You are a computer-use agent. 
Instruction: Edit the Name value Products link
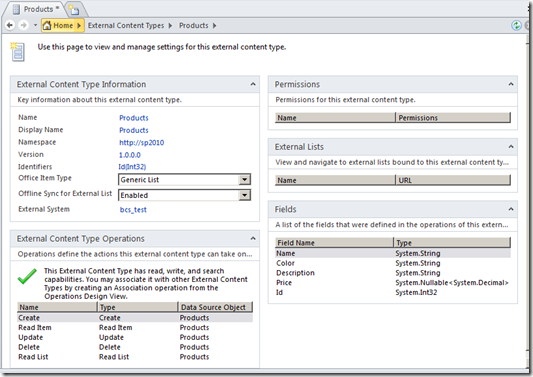point(134,118)
